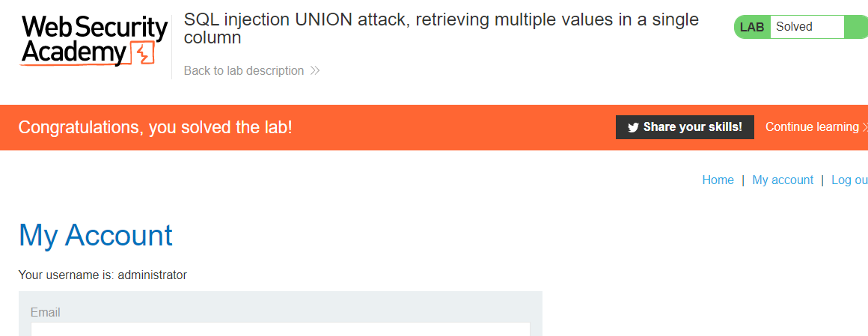This screenshot has height=336, width=868.
Task: Click the Email field label
Action: click(46, 312)
